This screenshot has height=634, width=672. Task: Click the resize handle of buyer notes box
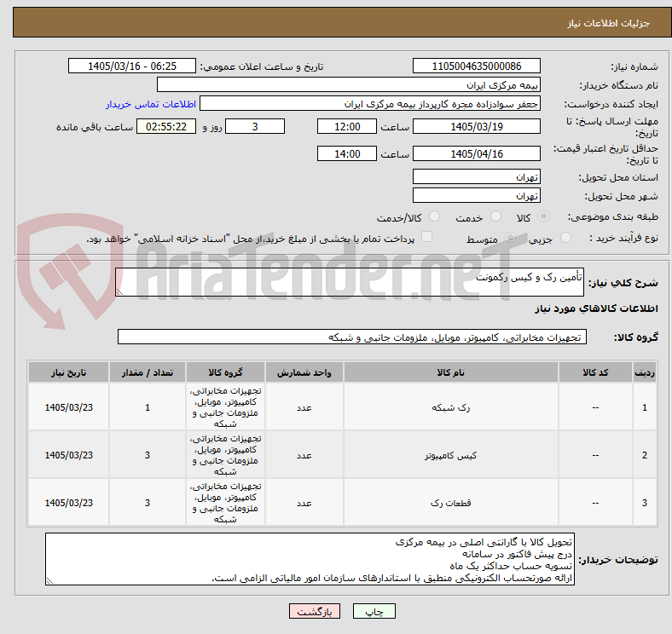pyautogui.click(x=49, y=581)
